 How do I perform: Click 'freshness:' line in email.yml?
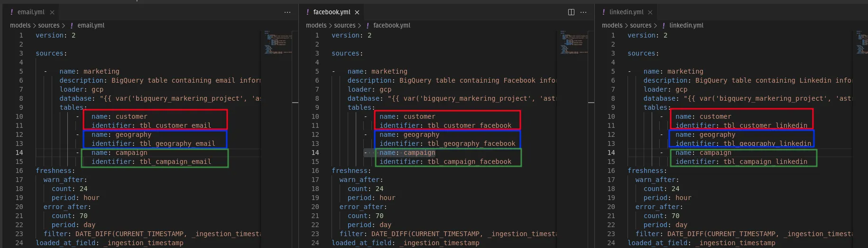(55, 171)
